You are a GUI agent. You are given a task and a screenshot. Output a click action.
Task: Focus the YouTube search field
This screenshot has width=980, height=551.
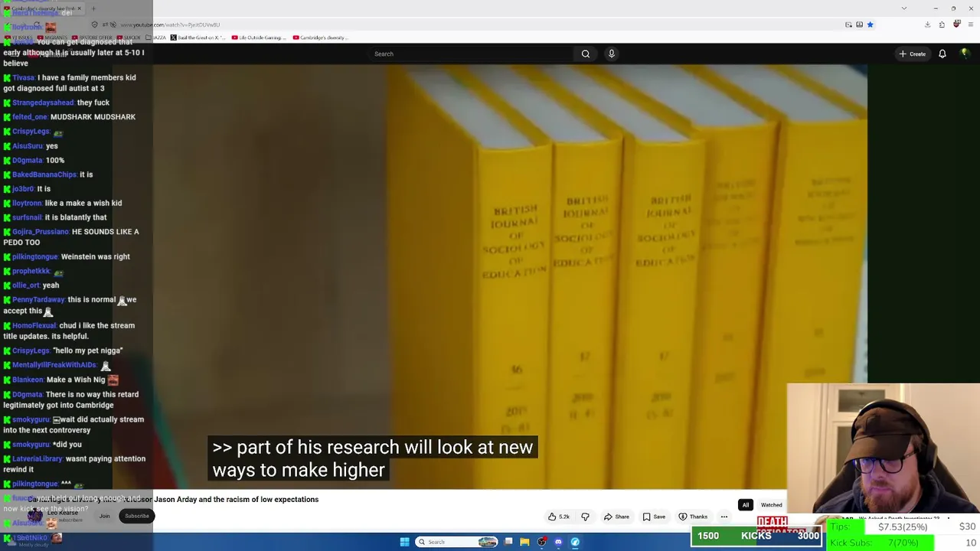click(471, 54)
